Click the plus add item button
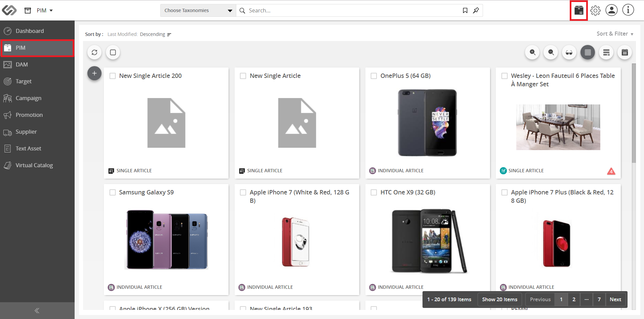Image resolution: width=644 pixels, height=319 pixels. [94, 73]
